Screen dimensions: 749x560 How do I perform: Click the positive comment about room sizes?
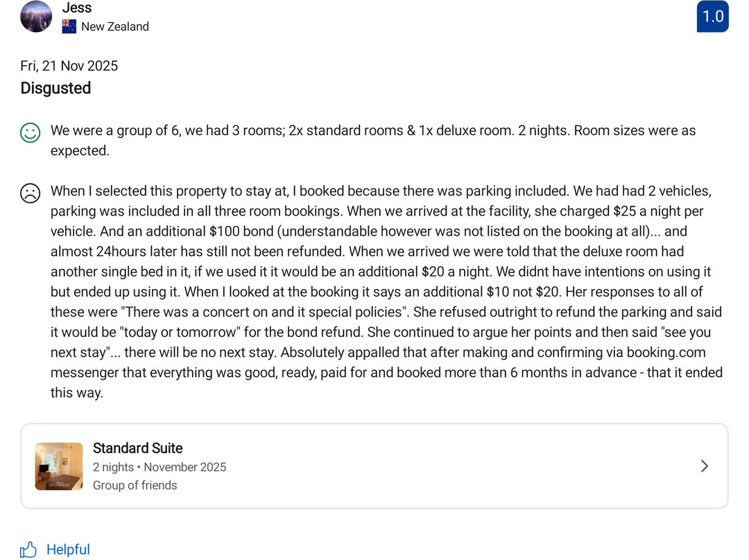click(372, 131)
